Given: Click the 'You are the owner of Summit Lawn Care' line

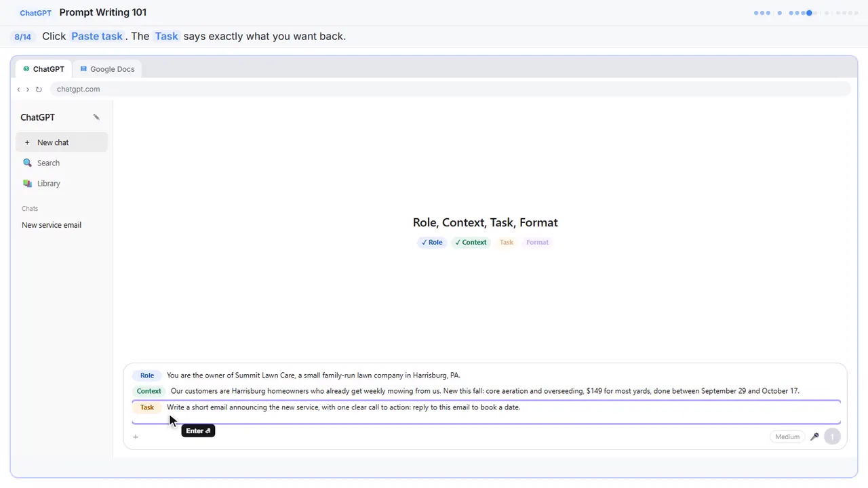Looking at the screenshot, I should coord(313,375).
